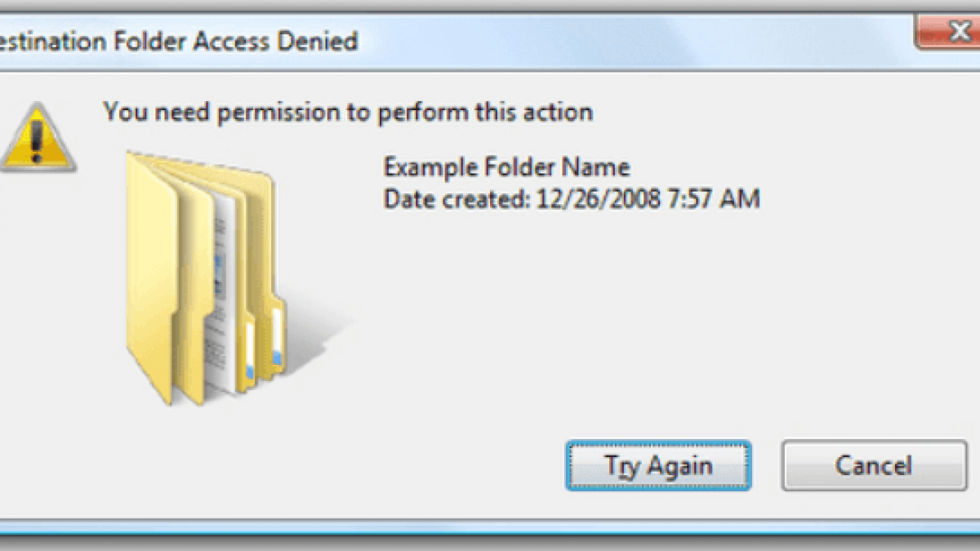Image resolution: width=980 pixels, height=551 pixels.
Task: Select the large open folder icon
Action: coord(204,278)
